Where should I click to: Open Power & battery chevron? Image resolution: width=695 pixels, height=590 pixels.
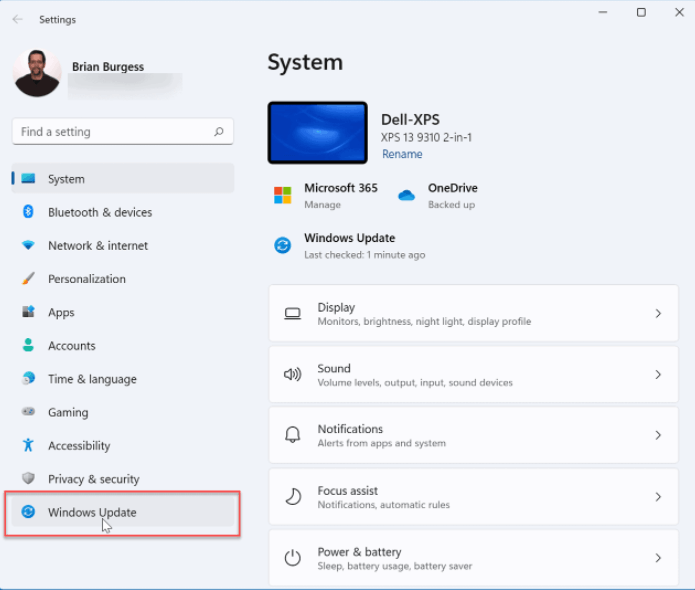[x=658, y=558]
